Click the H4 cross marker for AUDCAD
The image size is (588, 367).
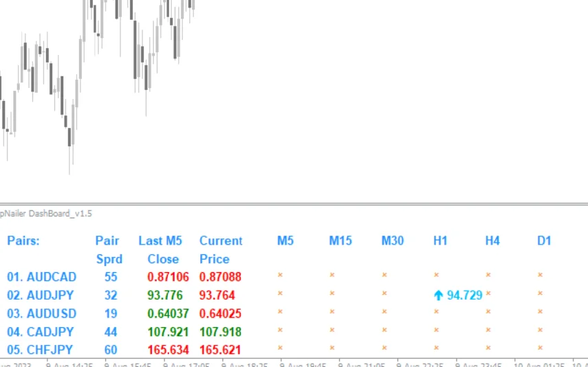[x=488, y=275]
